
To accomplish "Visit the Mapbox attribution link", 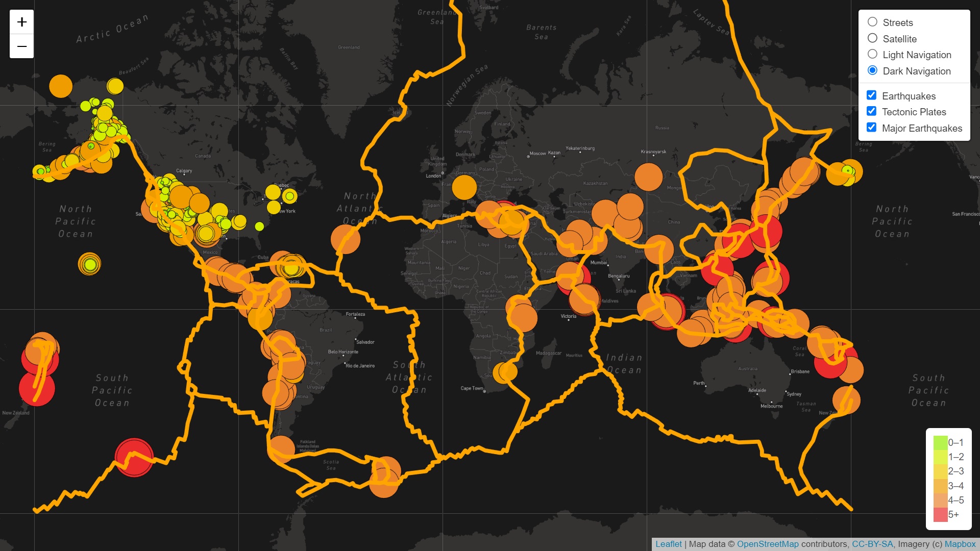I will [x=960, y=544].
